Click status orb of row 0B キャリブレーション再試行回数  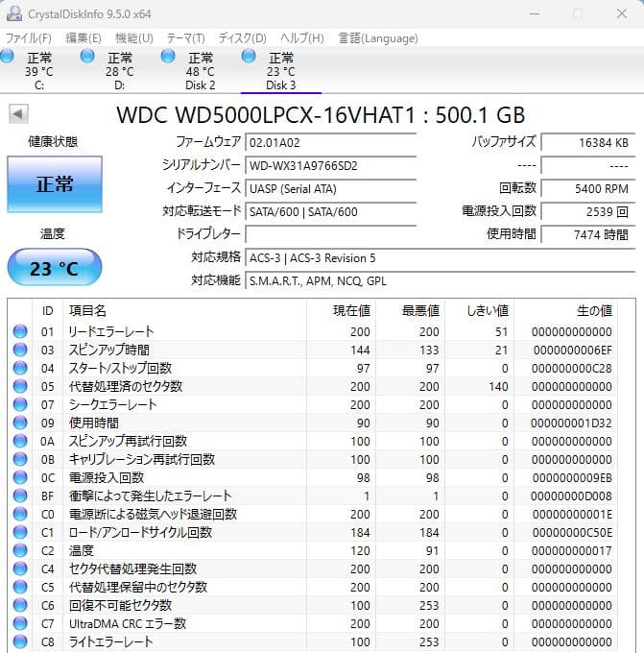click(20, 459)
